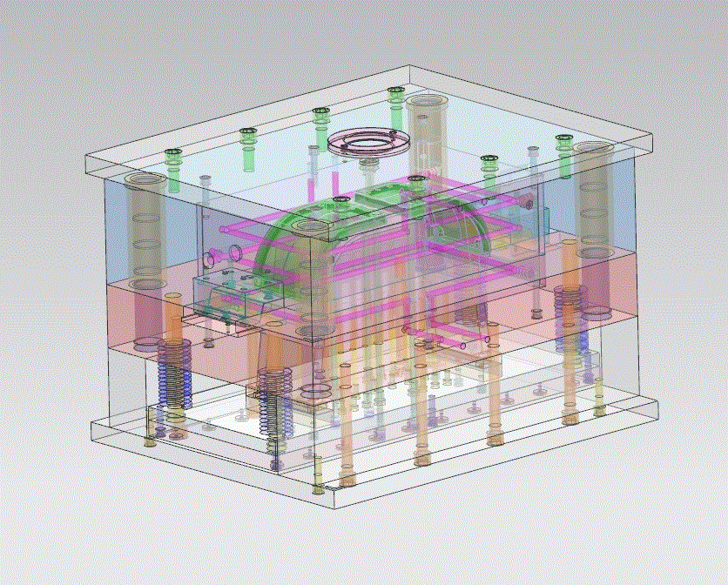Select the pink locating ring on top plate
Screen dimensions: 728x585
coord(368,141)
